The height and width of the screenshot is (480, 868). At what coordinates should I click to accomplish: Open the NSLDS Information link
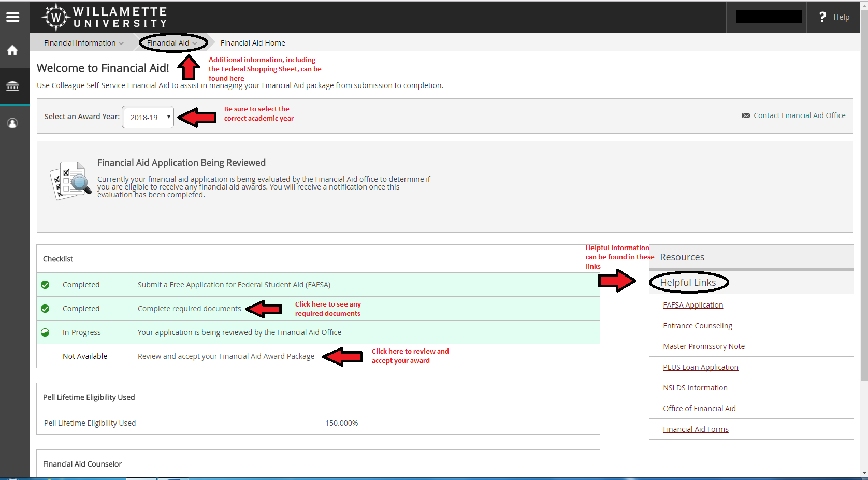(x=695, y=388)
